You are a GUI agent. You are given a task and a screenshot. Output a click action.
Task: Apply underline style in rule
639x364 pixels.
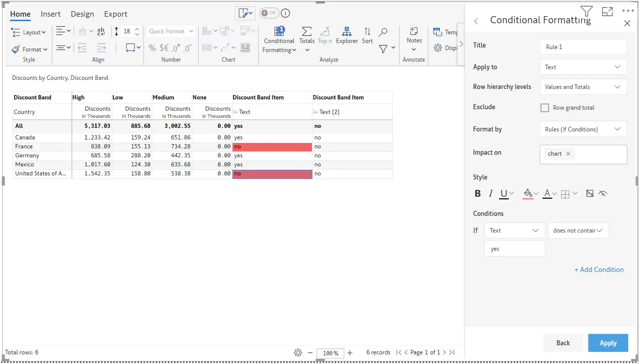point(504,193)
